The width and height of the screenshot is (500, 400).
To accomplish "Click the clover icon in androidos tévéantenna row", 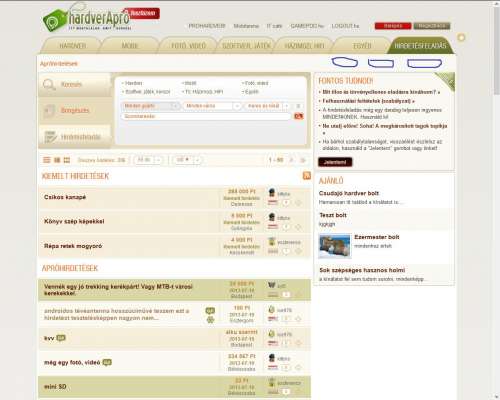I will 210,320.
